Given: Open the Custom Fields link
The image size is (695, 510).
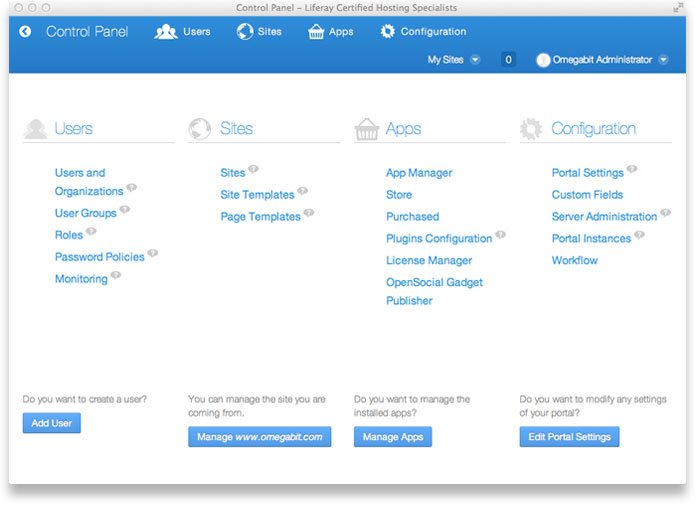Looking at the screenshot, I should tap(587, 195).
